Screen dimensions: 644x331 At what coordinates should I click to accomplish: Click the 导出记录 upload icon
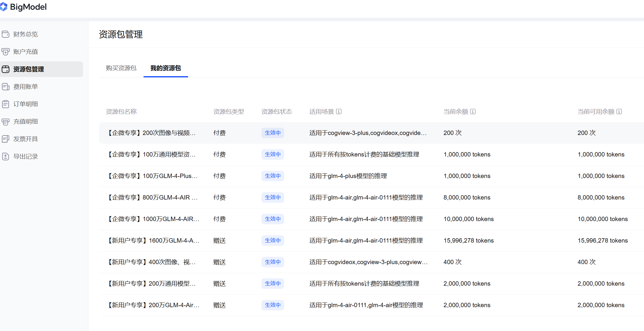point(6,156)
